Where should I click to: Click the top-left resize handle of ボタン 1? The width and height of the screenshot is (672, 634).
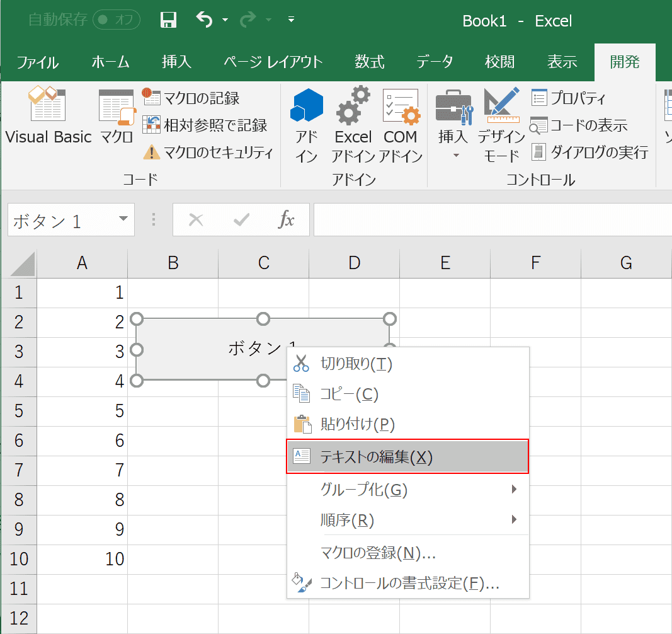136,319
